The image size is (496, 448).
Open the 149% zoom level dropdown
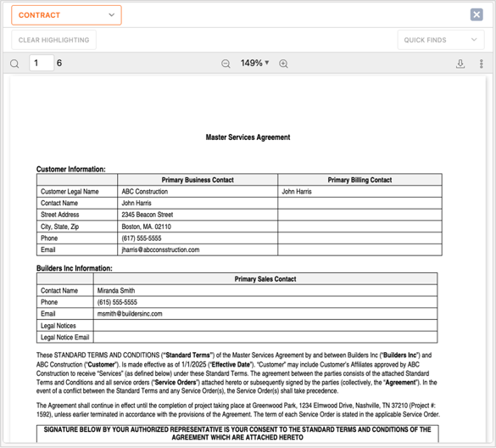tap(254, 63)
